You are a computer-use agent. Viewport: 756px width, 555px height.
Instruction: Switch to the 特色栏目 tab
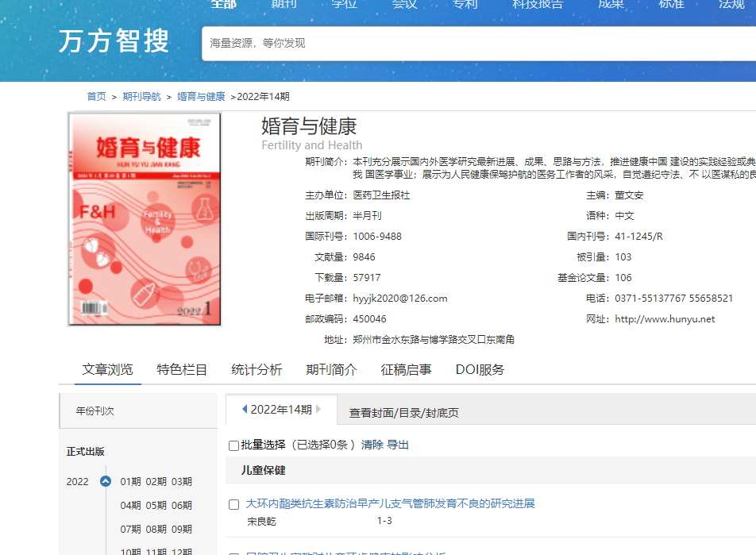pos(182,370)
